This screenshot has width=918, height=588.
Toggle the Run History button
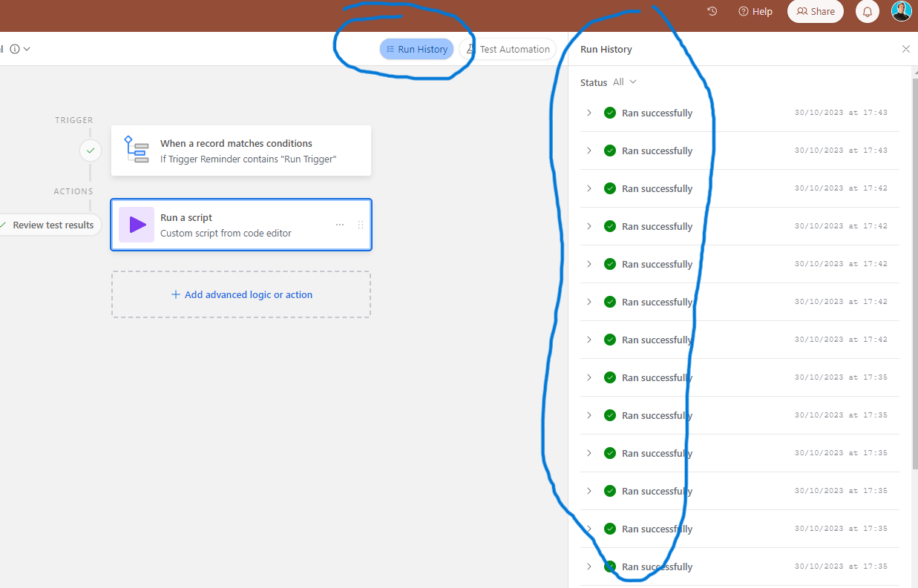click(417, 49)
